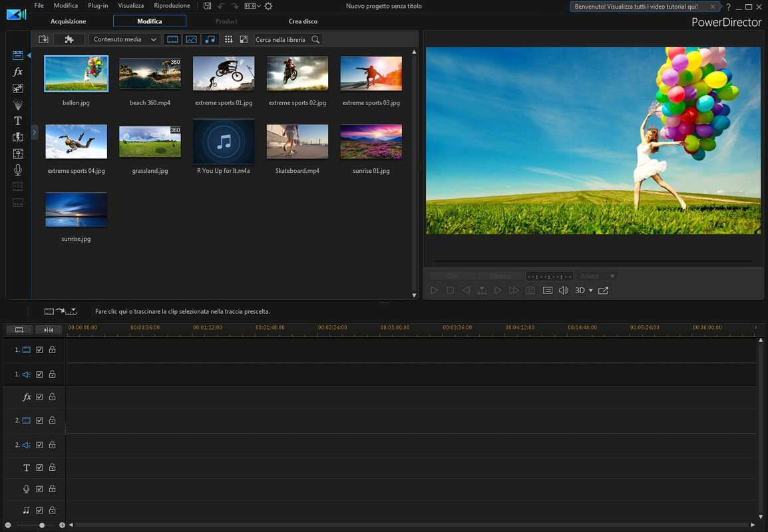Image resolution: width=768 pixels, height=532 pixels.
Task: Disable video track 2 checkbox
Action: pyautogui.click(x=39, y=420)
